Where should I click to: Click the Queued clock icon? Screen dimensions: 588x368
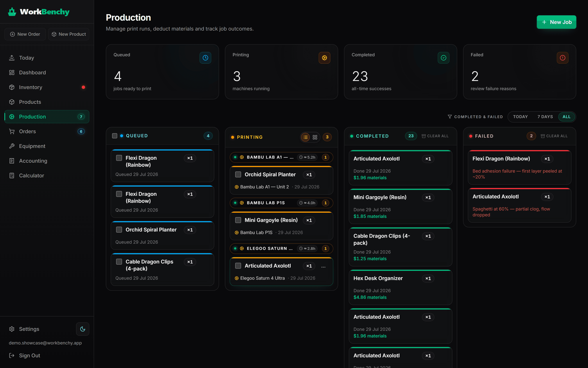205,58
